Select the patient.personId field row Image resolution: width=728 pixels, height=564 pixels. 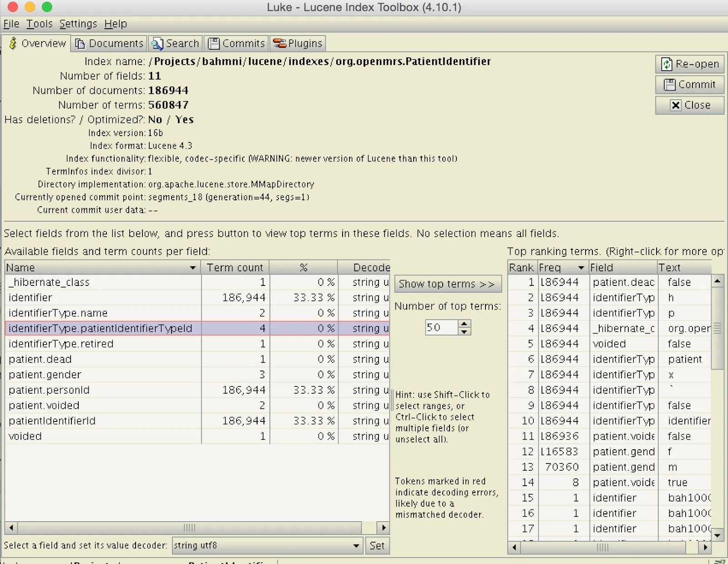click(197, 390)
